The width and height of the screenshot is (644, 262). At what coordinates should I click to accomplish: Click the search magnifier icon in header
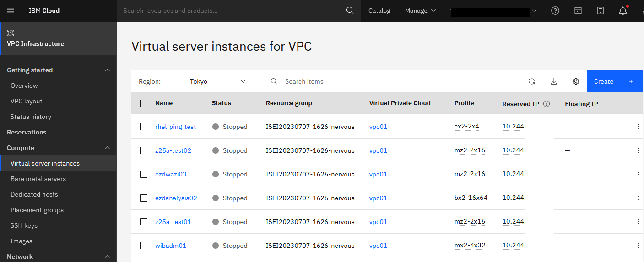tap(350, 11)
